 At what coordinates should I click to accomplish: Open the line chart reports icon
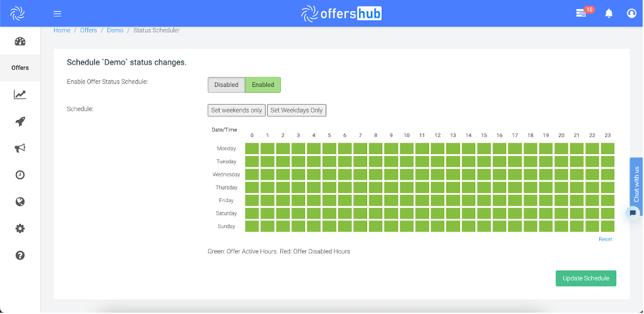tap(20, 95)
